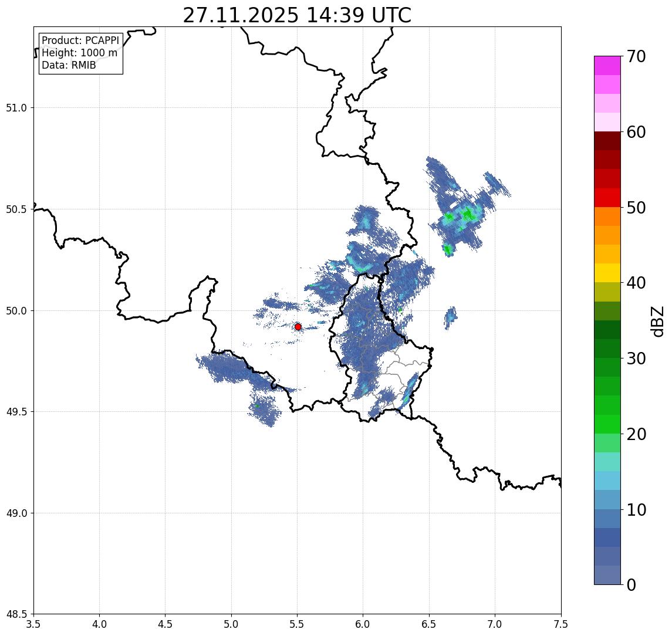672x636 pixels.
Task: Click the magenta top colorbar swatch
Action: tap(607, 66)
